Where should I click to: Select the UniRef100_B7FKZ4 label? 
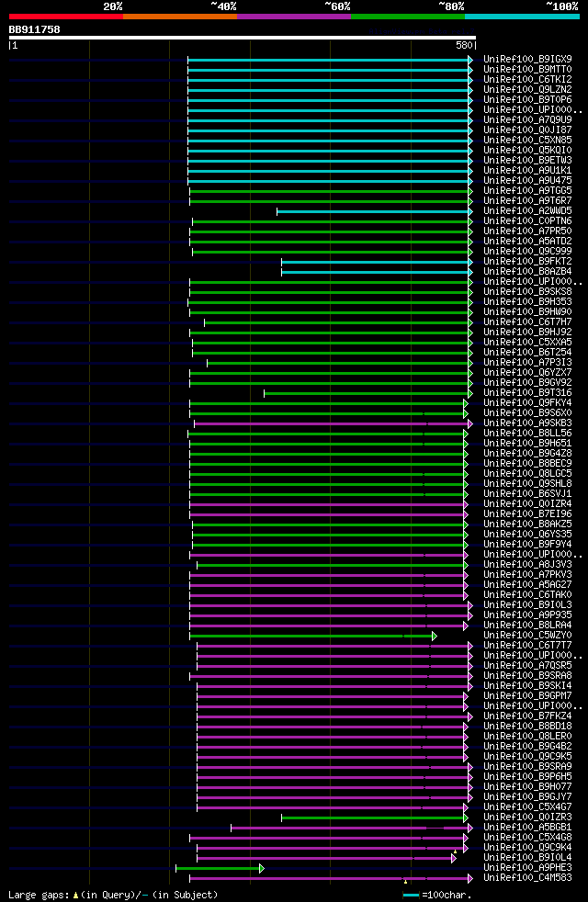click(x=527, y=716)
